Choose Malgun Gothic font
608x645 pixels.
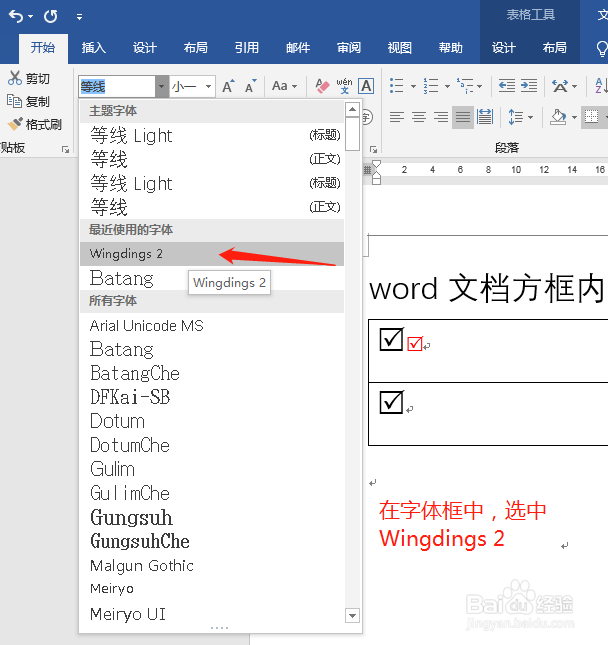(212, 566)
